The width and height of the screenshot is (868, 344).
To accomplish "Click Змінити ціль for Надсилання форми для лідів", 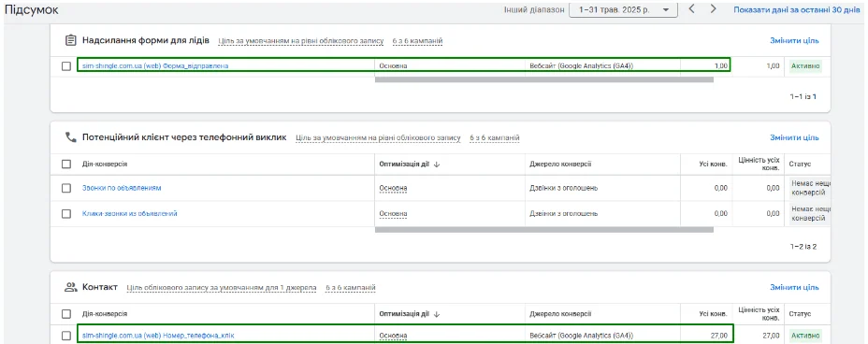I will point(794,40).
